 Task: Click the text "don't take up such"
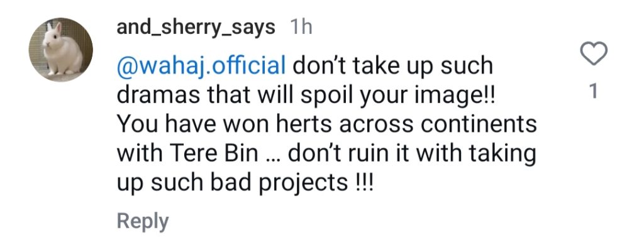(392, 66)
